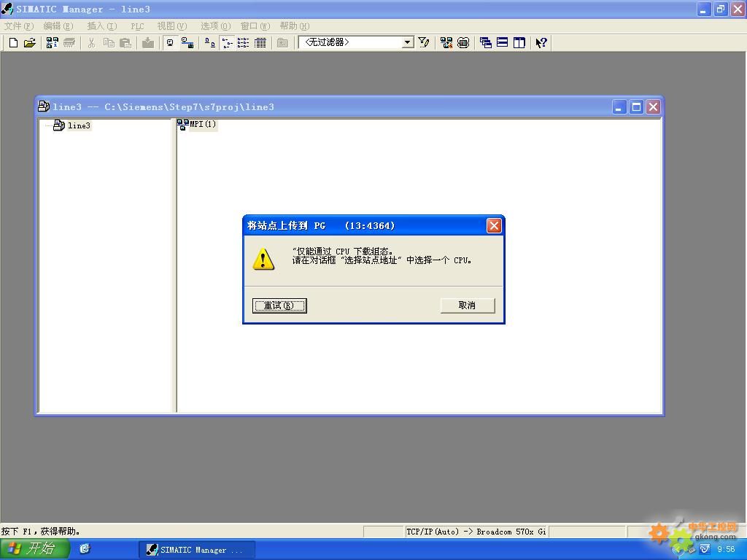Open a project with the folder icon
The height and width of the screenshot is (560, 747).
pos(29,43)
